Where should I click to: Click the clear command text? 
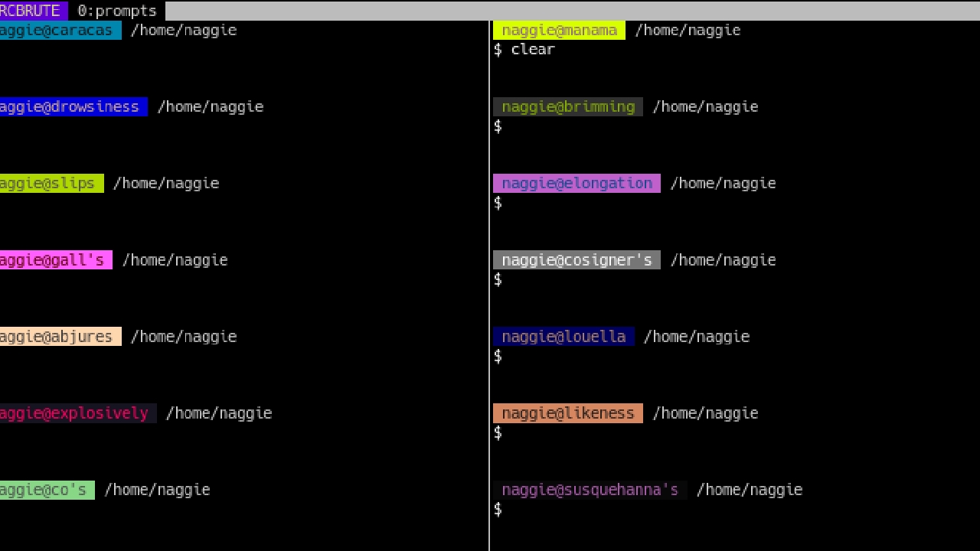coord(533,49)
